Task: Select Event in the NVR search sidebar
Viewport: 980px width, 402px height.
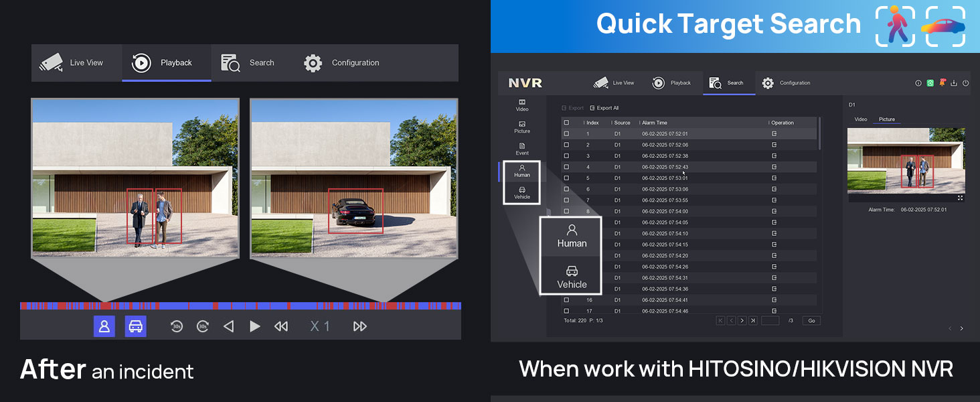Action: point(522,149)
